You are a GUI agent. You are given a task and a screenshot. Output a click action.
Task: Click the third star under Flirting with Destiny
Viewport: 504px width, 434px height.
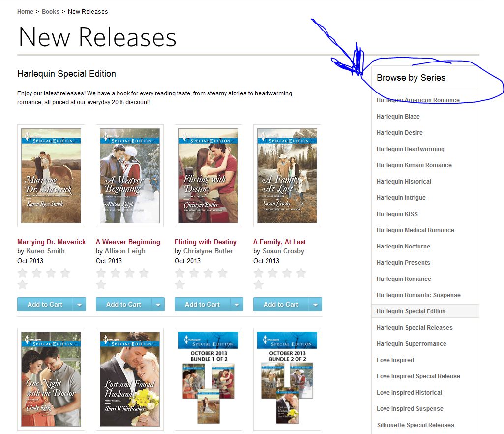click(x=208, y=273)
